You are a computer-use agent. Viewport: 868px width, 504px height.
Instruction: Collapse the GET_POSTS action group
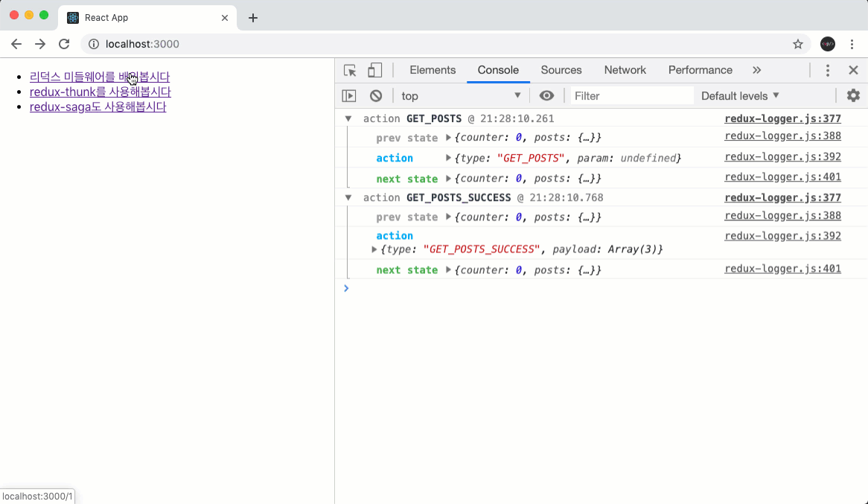pyautogui.click(x=348, y=118)
